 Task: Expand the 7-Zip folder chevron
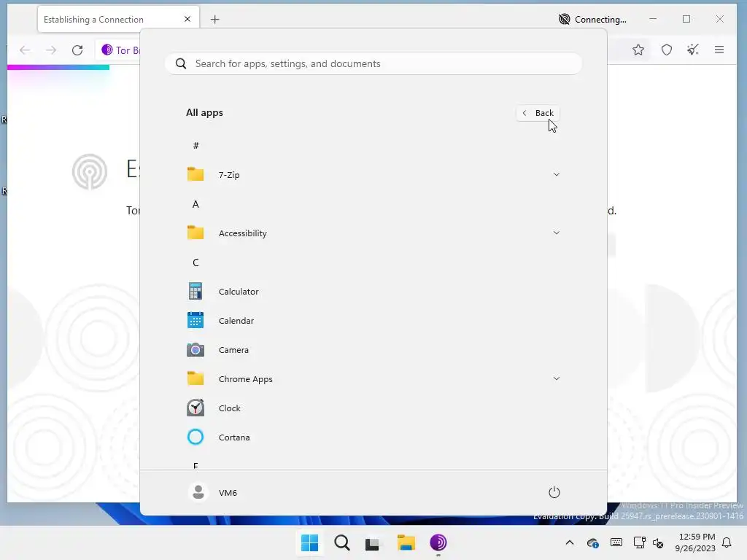557,174
